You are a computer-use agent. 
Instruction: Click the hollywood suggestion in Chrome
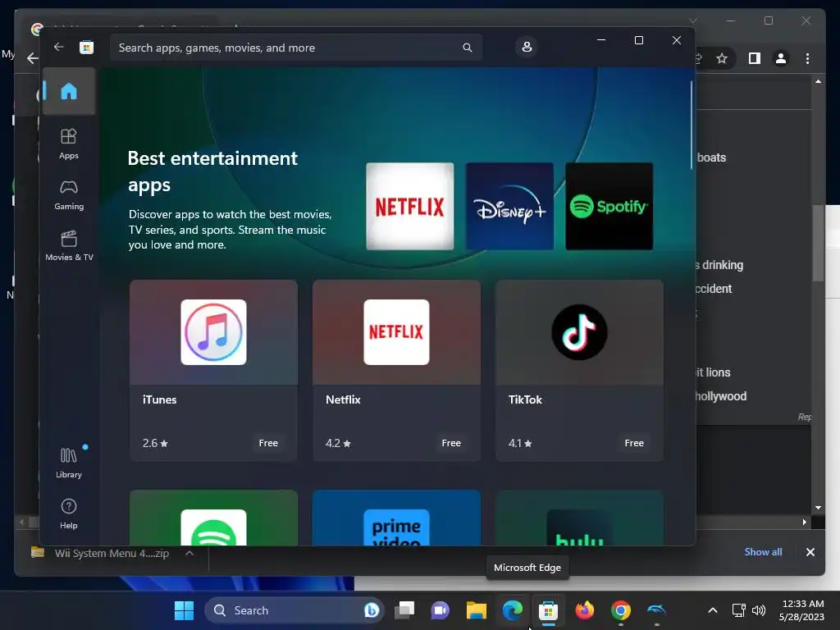720,396
